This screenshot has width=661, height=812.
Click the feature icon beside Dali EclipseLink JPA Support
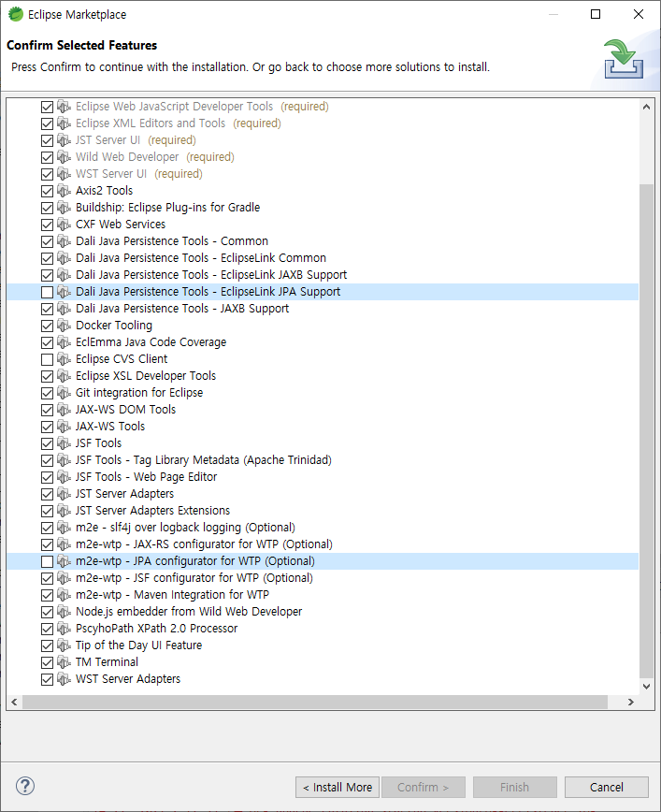[64, 292]
